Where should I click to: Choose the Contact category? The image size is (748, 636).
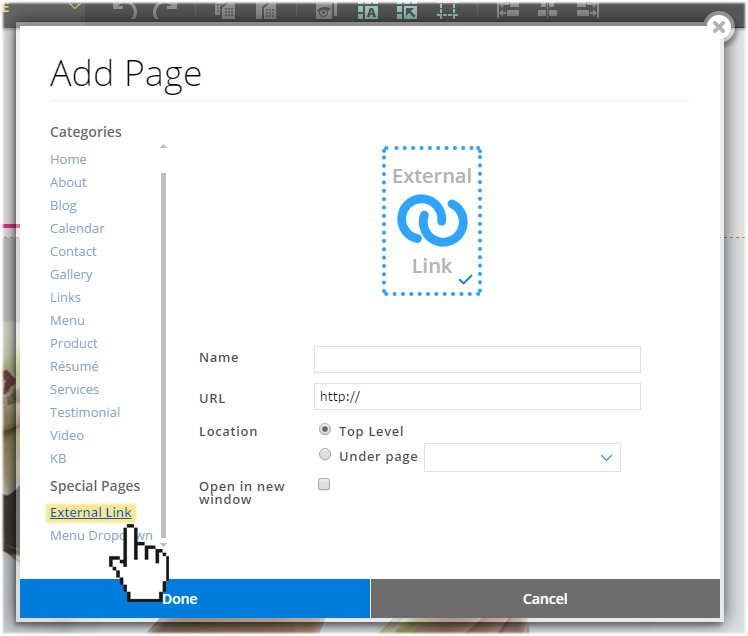[x=73, y=251]
